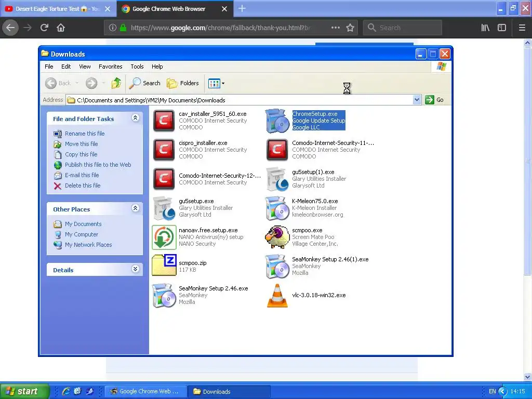The width and height of the screenshot is (532, 399).
Task: Go to My Computer in Other Places
Action: click(x=82, y=234)
